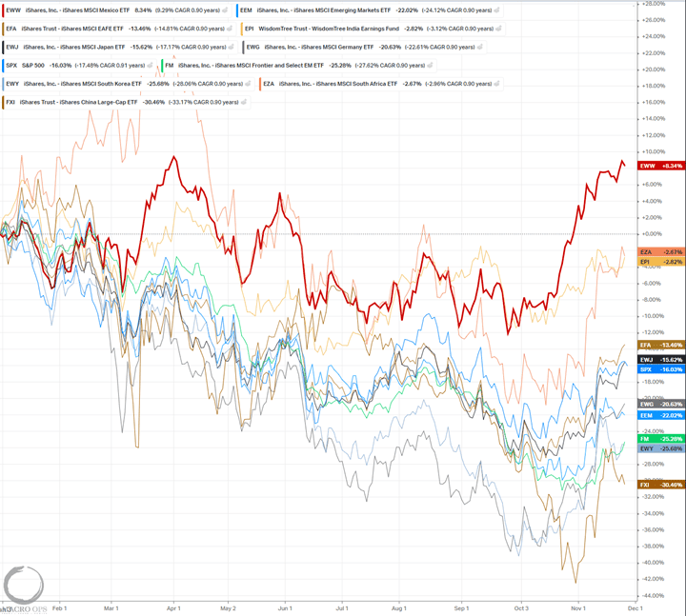Select the iShares MSCI Emerging Markets ETF legend entry
686x616 pixels.
click(x=370, y=10)
